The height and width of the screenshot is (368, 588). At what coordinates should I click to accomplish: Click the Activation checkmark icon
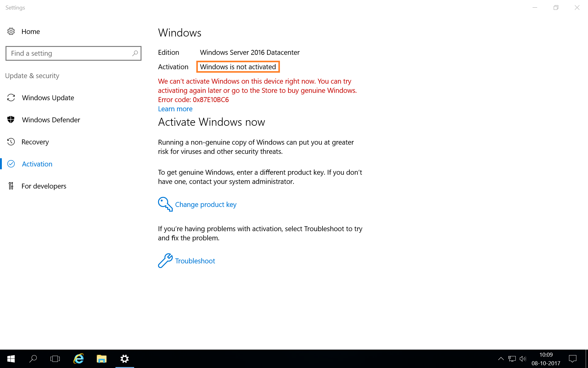point(11,164)
